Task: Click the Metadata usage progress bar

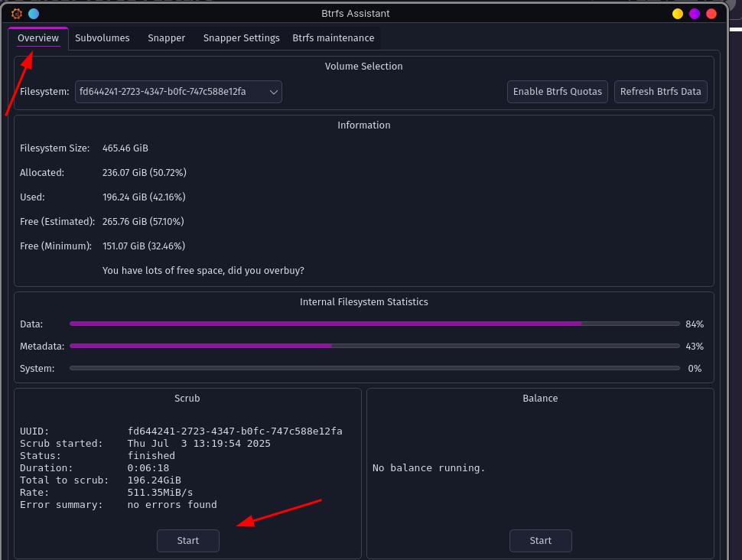Action: [x=374, y=346]
